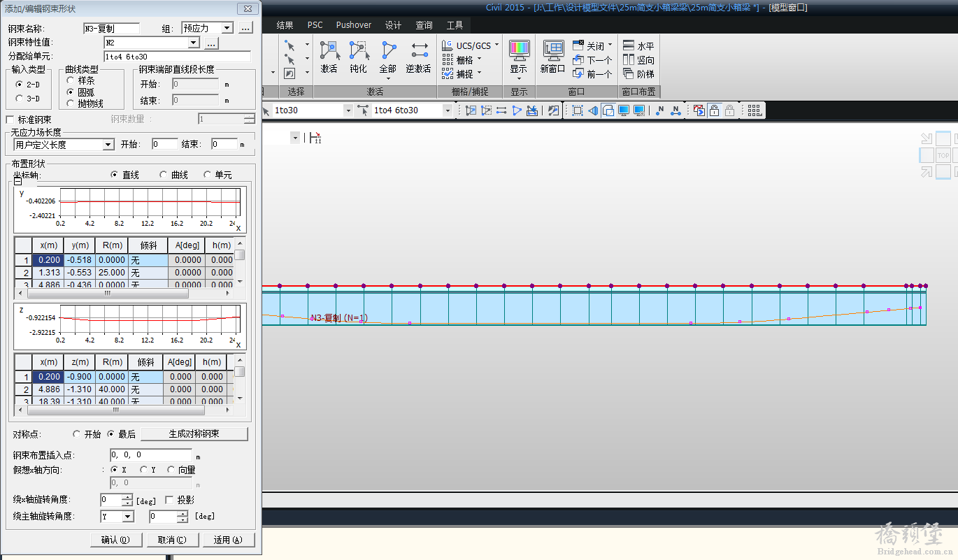Image resolution: width=958 pixels, height=560 pixels.
Task: Open the PSC menu
Action: pos(315,25)
